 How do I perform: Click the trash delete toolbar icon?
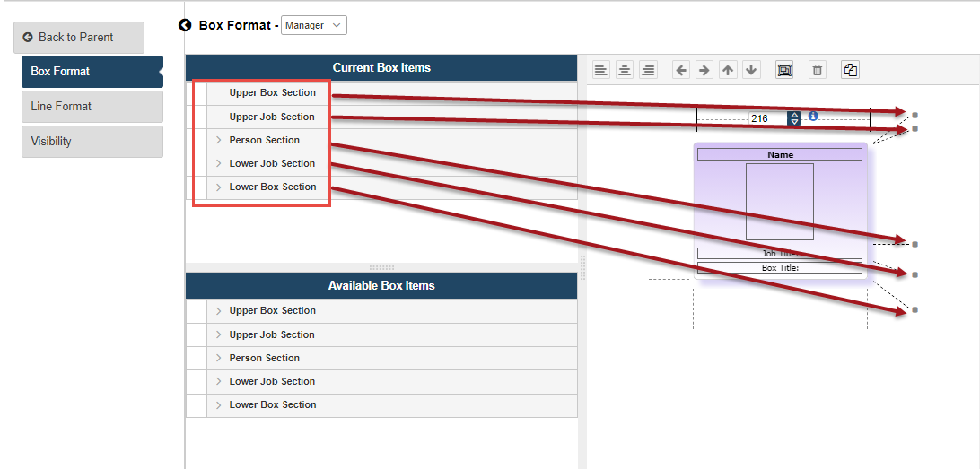coord(817,70)
